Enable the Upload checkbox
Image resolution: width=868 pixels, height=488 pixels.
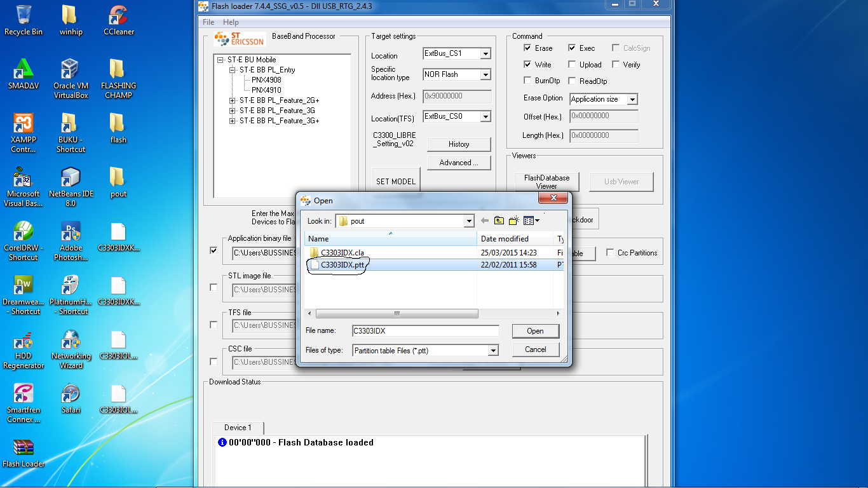[572, 64]
